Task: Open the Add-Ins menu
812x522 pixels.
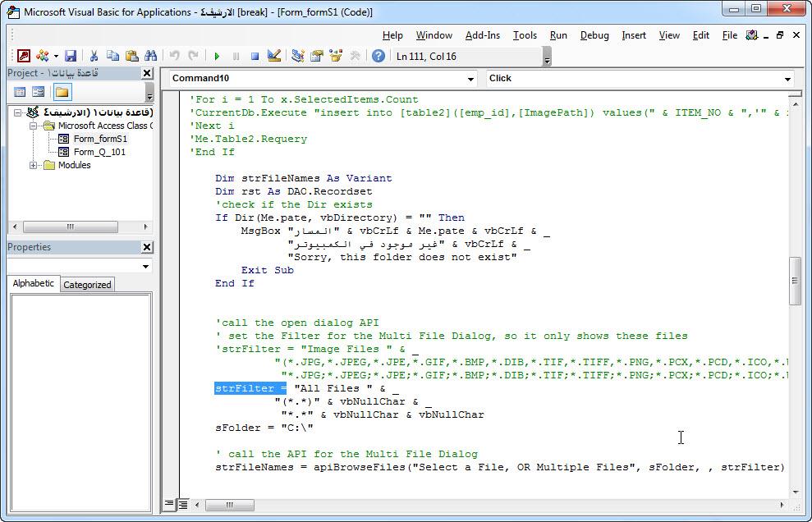Action: tap(483, 35)
